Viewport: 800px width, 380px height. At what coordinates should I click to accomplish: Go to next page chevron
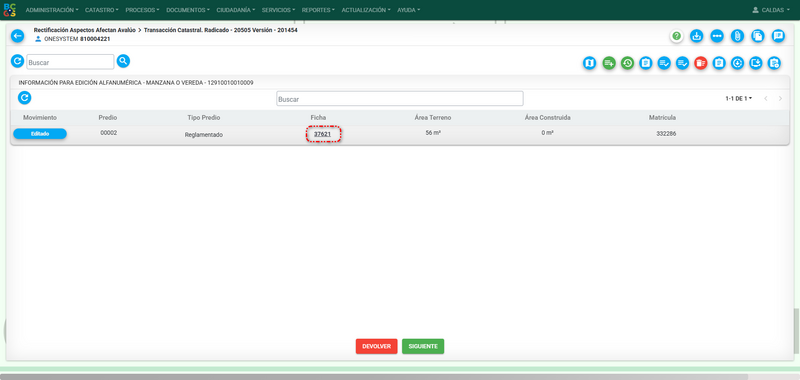coord(780,98)
